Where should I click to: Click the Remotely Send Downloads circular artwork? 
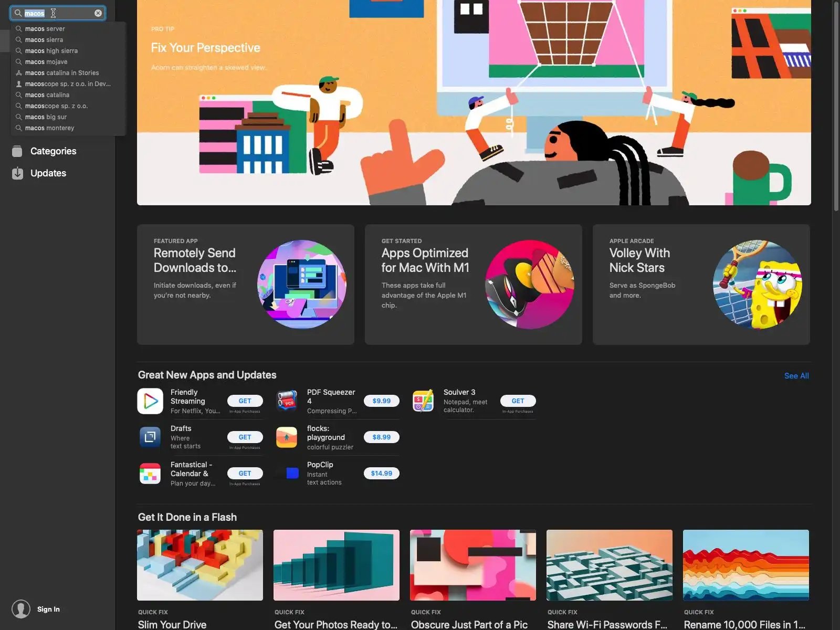pos(302,285)
